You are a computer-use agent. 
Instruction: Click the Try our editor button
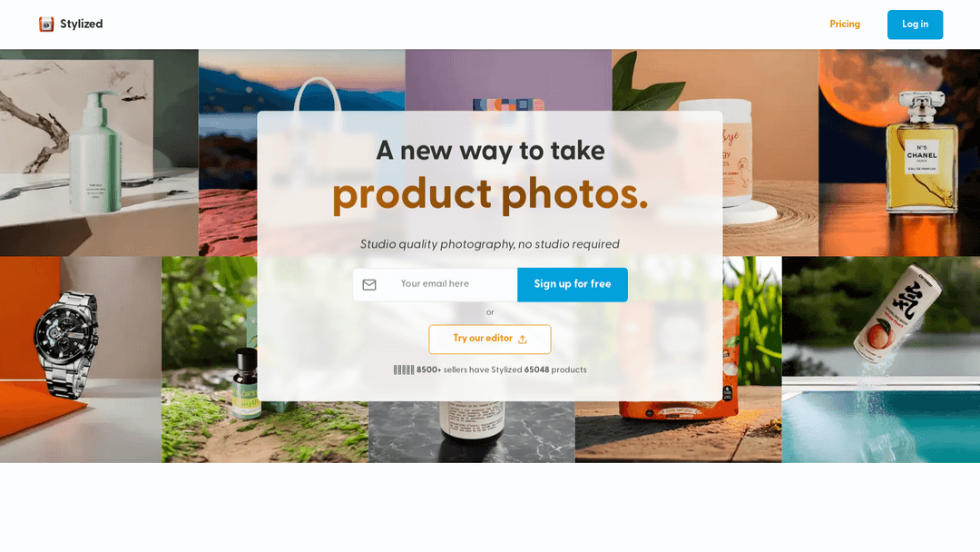490,339
